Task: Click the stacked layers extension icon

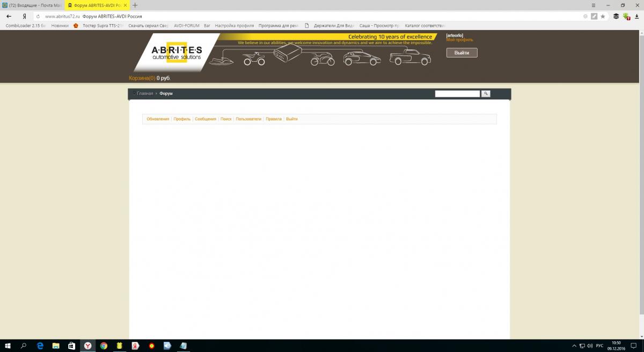Action: [616, 16]
